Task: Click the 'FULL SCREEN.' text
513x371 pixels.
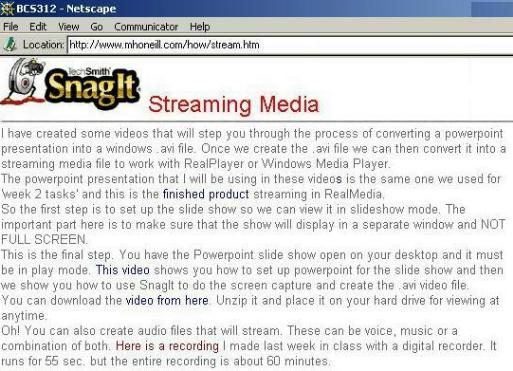Action: pos(44,240)
